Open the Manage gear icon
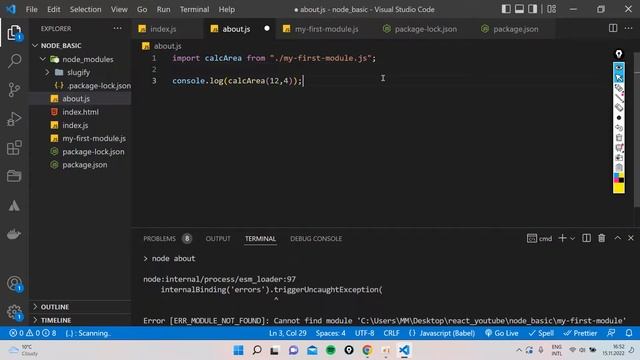 pyautogui.click(x=14, y=312)
